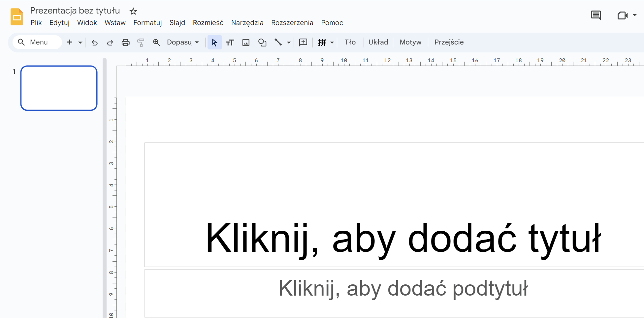Viewport: 644px width, 318px height.
Task: Add a comment with comment-plus icon
Action: (303, 42)
